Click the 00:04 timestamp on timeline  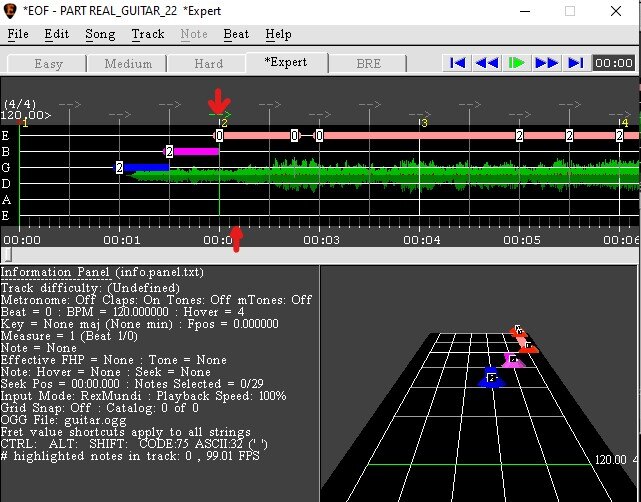[x=422, y=240]
